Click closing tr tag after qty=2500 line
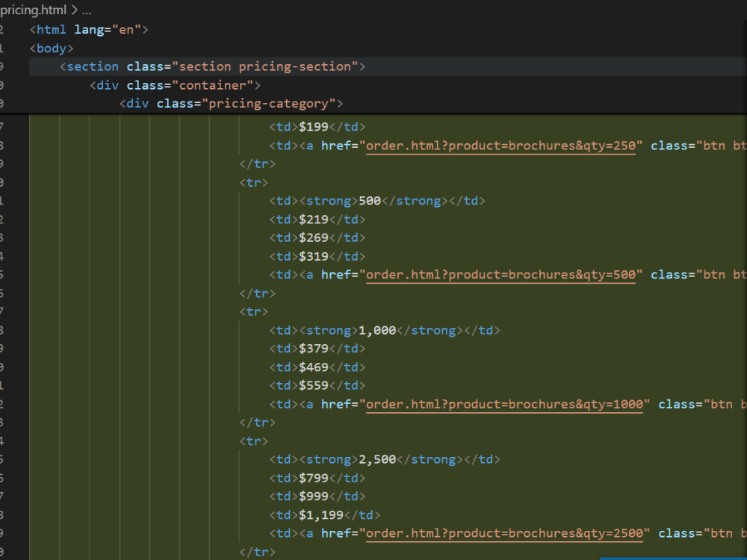The height and width of the screenshot is (560, 747). (x=257, y=553)
